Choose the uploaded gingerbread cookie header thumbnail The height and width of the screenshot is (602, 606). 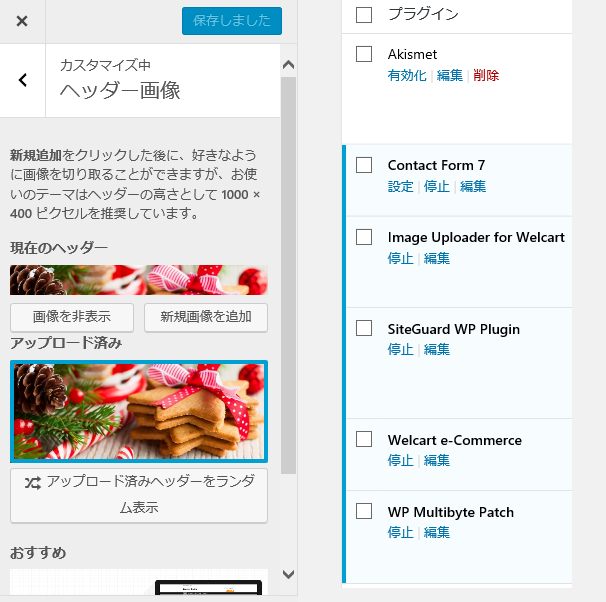tap(139, 412)
